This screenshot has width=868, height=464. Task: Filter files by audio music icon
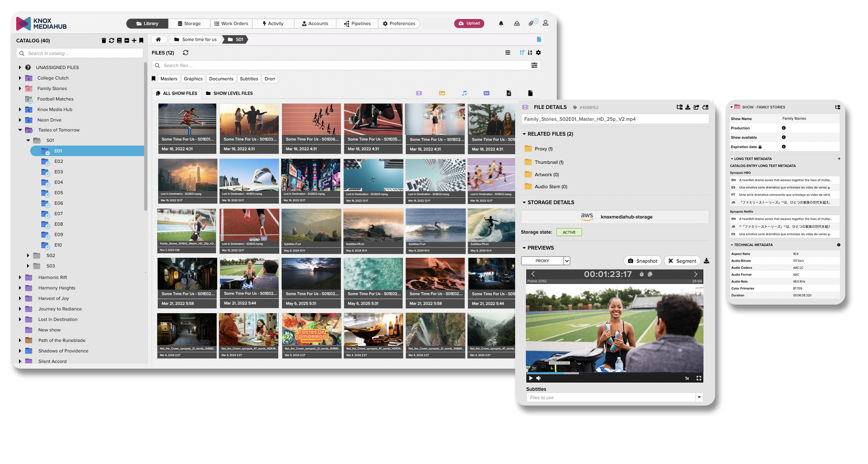464,93
